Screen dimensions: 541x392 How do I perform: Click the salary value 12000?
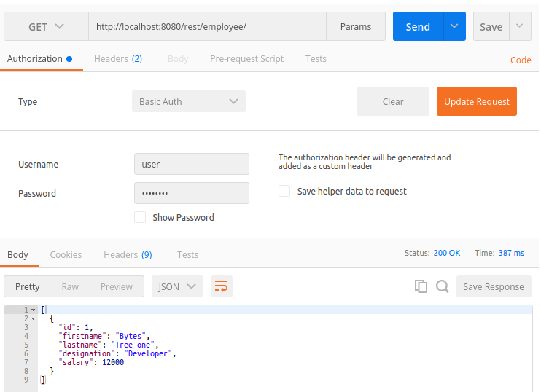click(x=113, y=362)
